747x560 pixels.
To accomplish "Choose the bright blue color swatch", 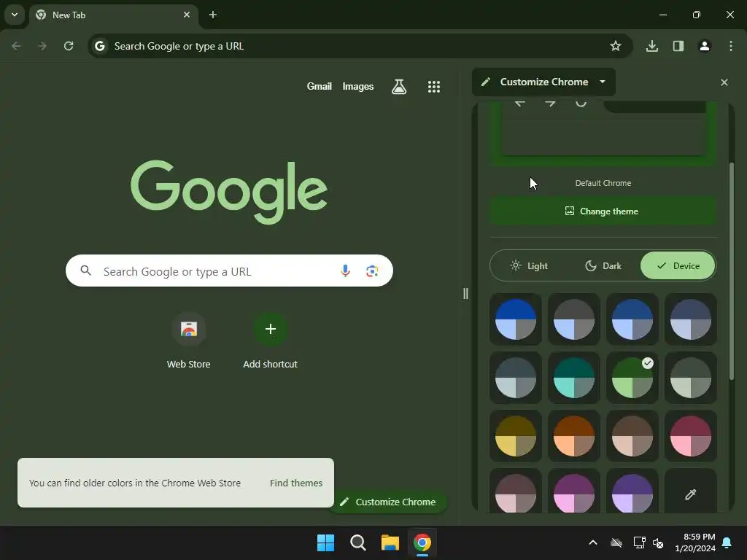I will (x=516, y=319).
